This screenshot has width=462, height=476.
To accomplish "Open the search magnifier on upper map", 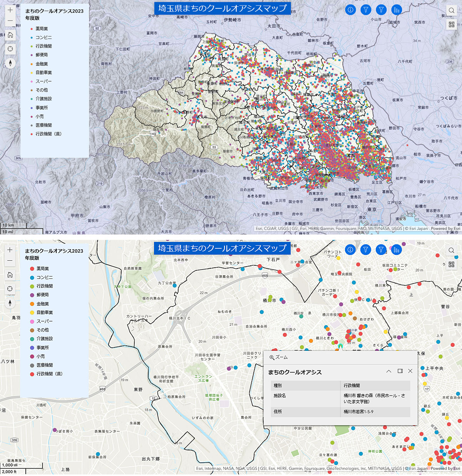I will click(452, 10).
